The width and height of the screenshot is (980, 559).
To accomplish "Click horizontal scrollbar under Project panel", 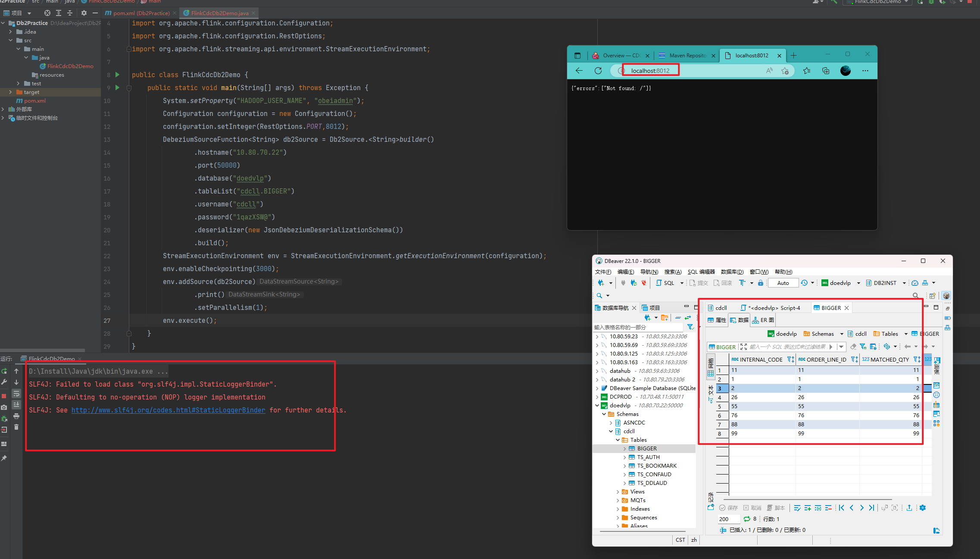I will [43, 350].
